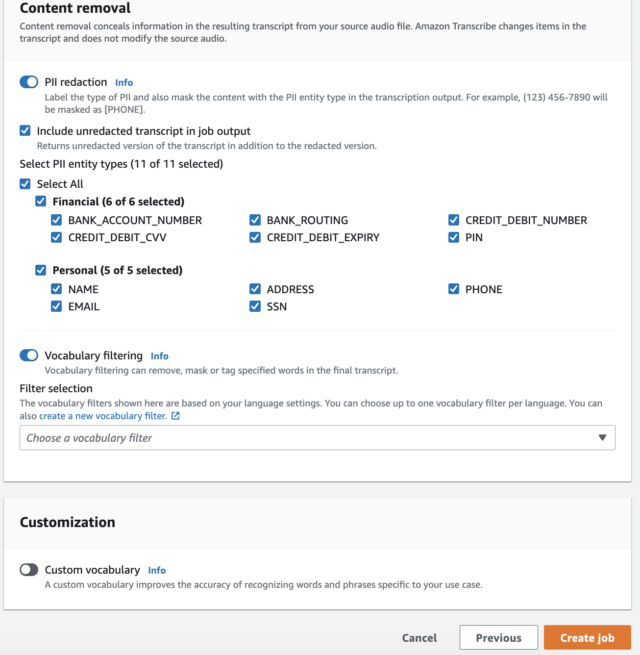Image resolution: width=640 pixels, height=655 pixels.
Task: Open Info link beside Vocabulary filtering
Action: click(159, 355)
